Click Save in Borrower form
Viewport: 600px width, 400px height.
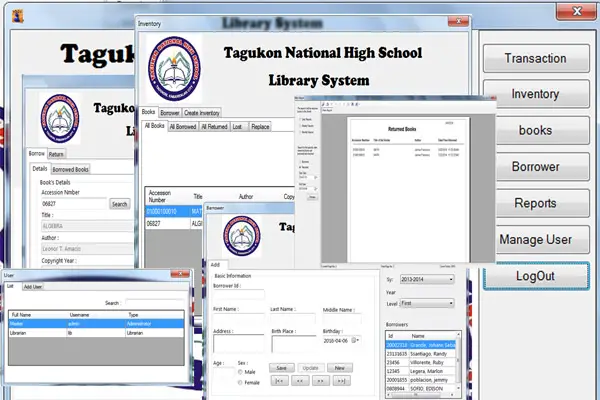[x=282, y=368]
